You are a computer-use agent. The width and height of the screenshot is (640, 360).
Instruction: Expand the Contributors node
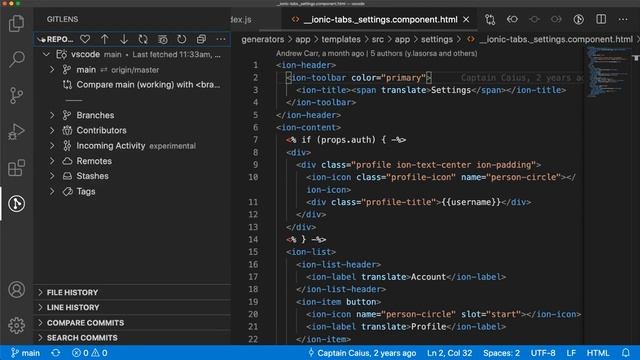52,131
